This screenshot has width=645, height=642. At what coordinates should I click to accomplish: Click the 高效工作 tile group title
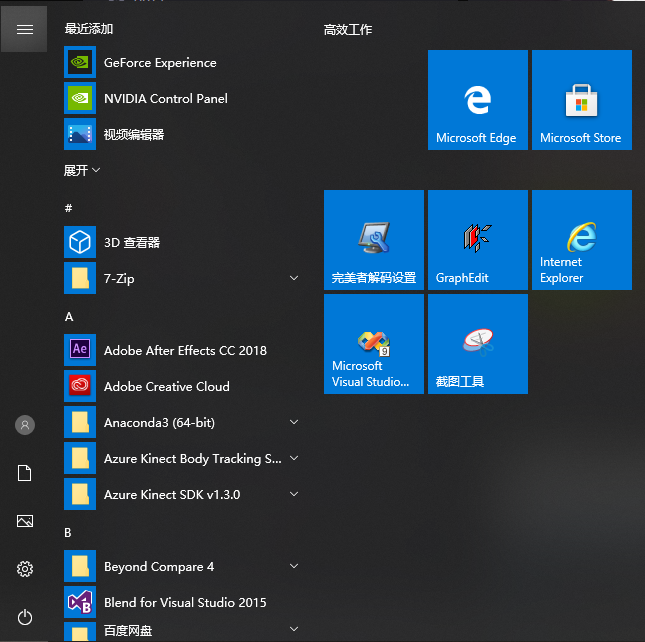[348, 30]
